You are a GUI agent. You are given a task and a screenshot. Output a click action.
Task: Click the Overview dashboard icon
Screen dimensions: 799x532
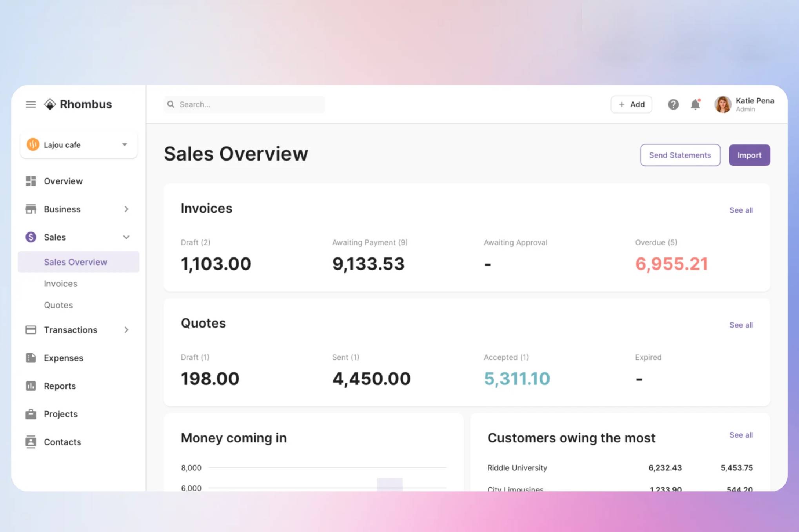(x=31, y=181)
